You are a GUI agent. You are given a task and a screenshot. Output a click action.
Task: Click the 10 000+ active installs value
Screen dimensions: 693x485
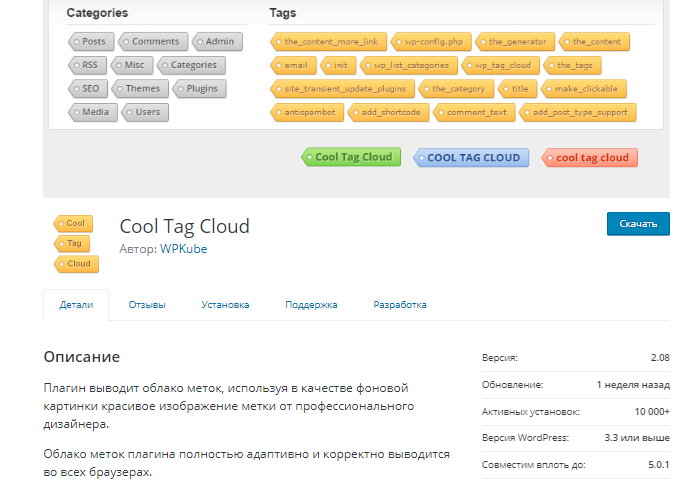coord(652,412)
